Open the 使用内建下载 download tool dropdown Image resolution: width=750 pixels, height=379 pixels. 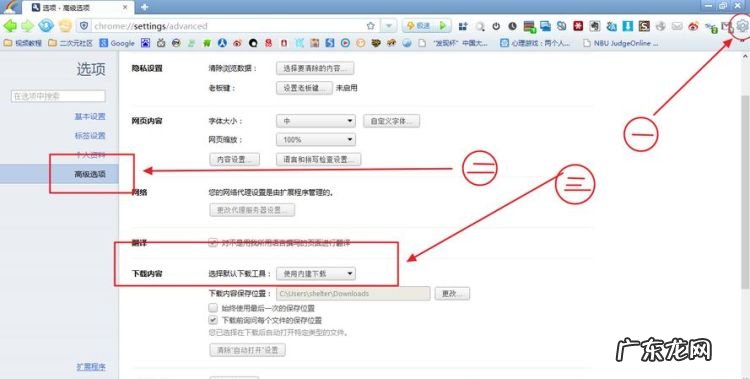[316, 274]
